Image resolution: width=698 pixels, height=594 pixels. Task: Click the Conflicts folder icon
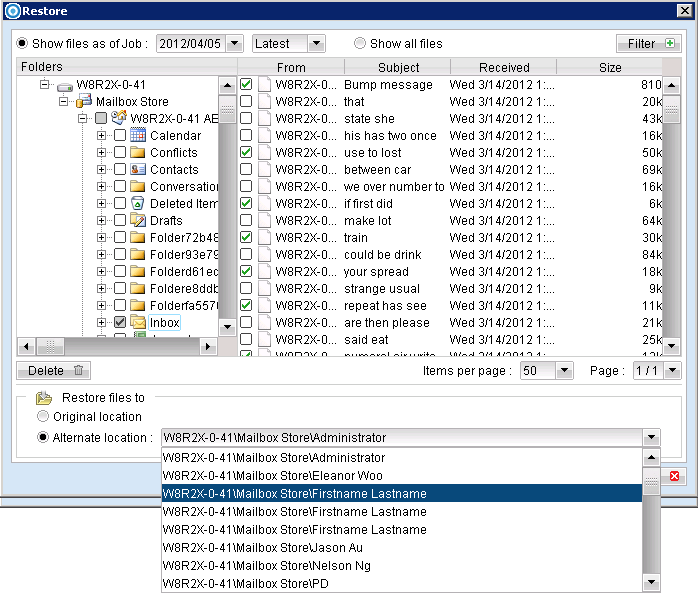point(138,153)
